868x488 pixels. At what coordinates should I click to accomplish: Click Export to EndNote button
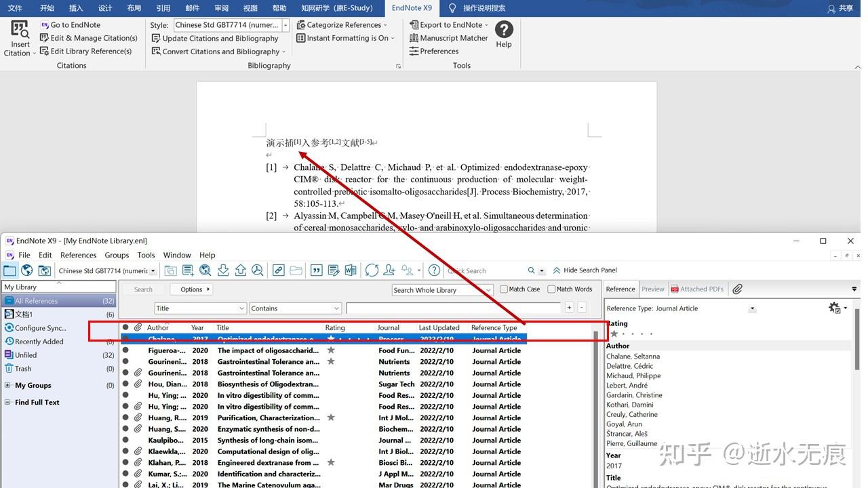[x=450, y=25]
